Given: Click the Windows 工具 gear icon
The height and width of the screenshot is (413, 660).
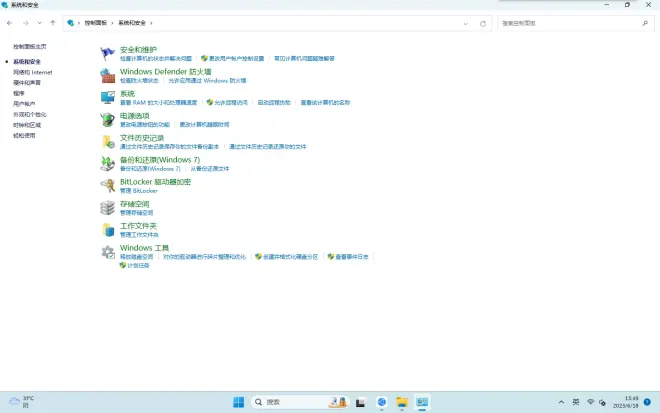Looking at the screenshot, I should [107, 252].
